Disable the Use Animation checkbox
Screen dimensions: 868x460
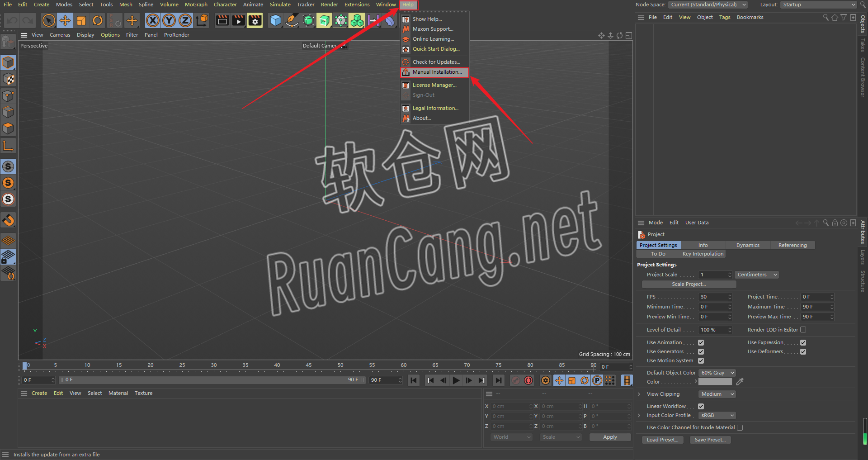click(x=701, y=342)
